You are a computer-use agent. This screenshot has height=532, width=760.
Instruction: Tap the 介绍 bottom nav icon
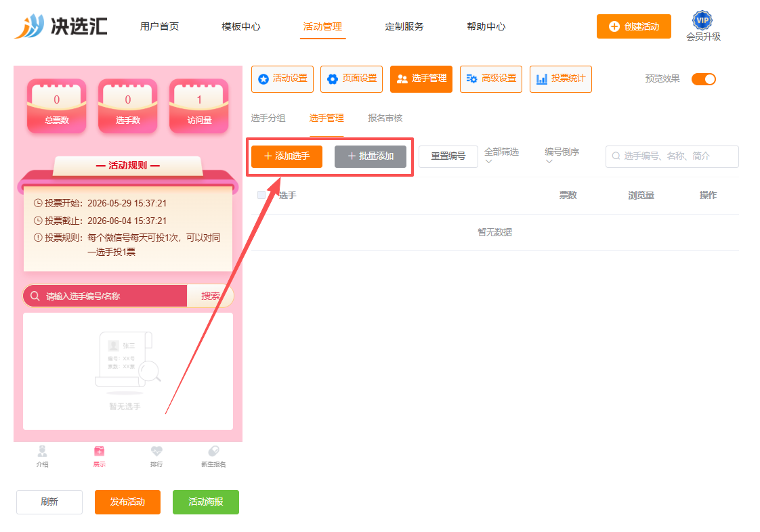(42, 451)
